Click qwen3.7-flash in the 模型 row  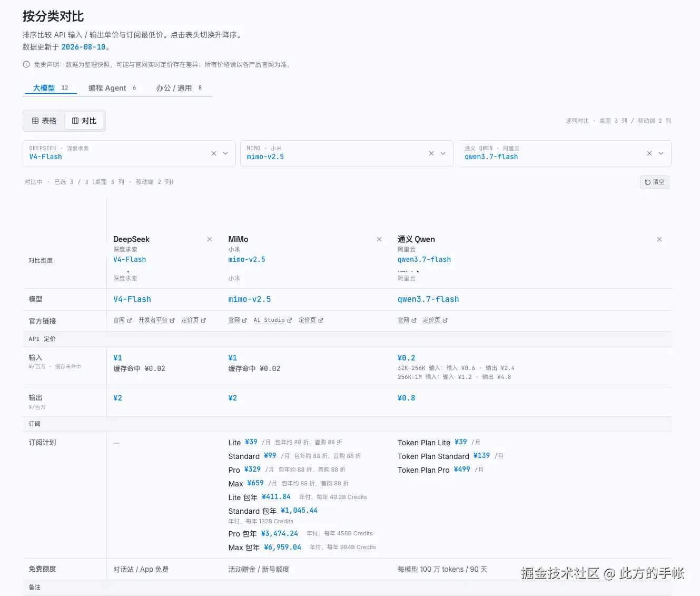(x=428, y=299)
